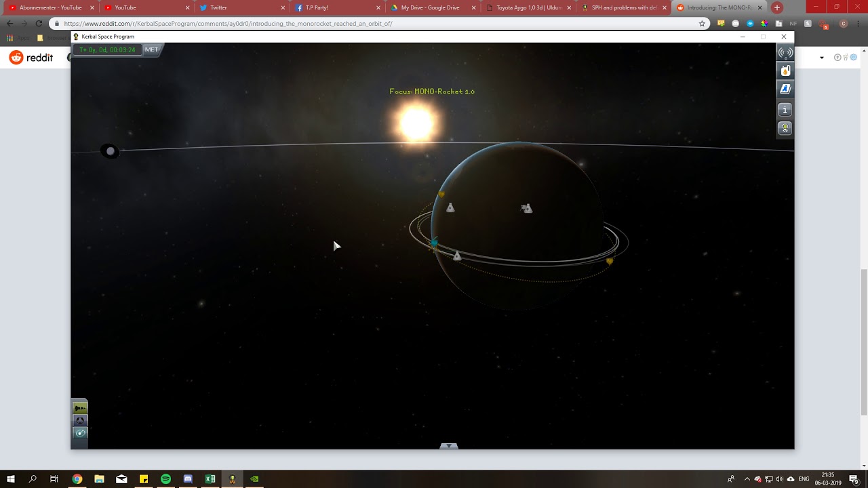Open Spotify from the taskbar
This screenshot has width=868, height=488.
[x=165, y=479]
